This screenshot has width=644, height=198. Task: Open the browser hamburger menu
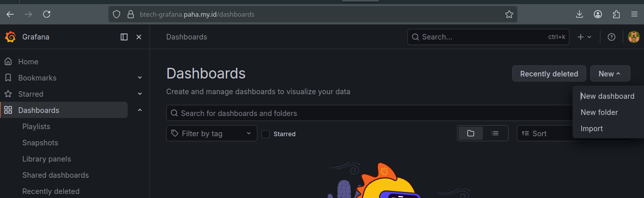[634, 14]
